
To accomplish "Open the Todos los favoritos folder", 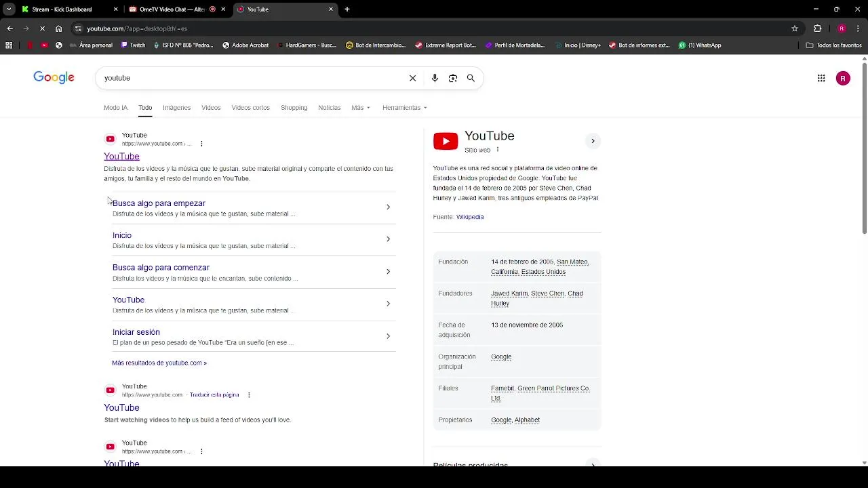I will [x=833, y=45].
